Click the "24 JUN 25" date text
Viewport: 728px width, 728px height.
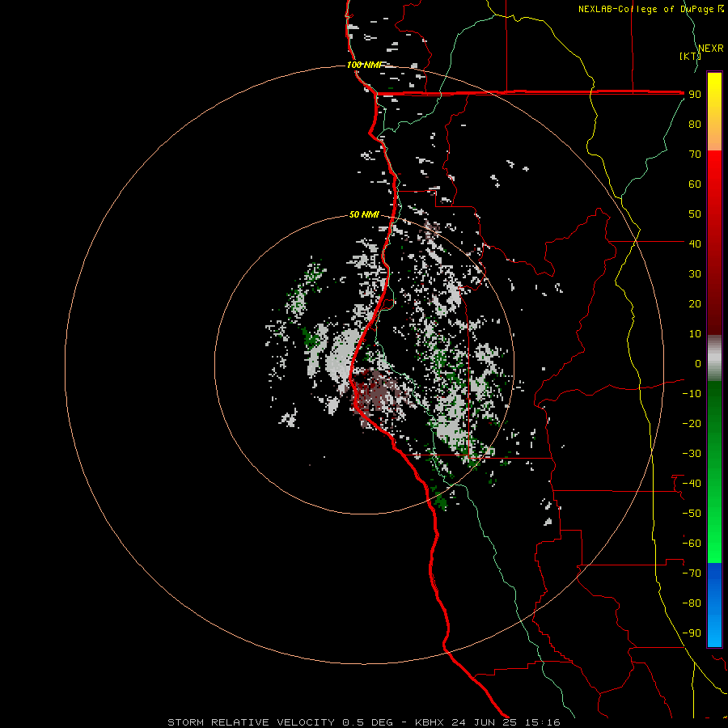[485, 722]
